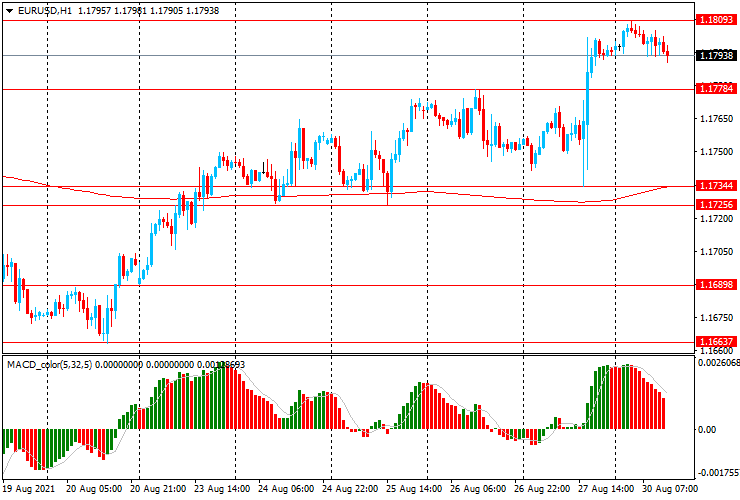This screenshot has width=740, height=500.
Task: Click the 1.17200 price scale value
Action: coord(717,219)
